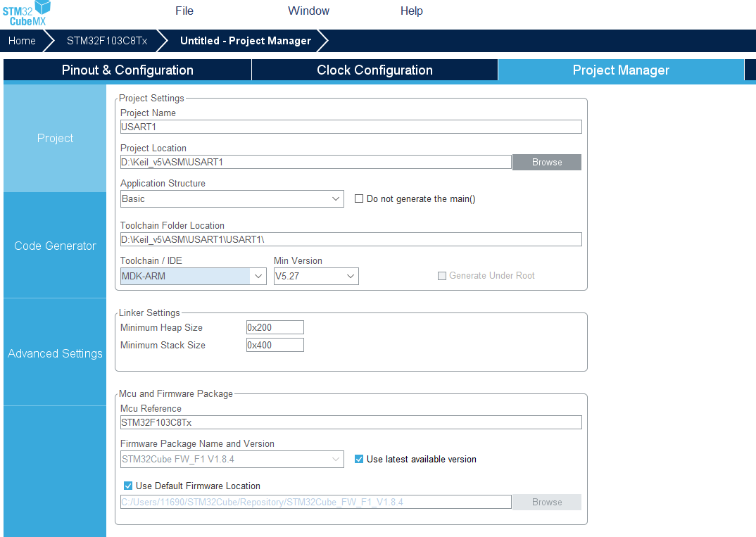
Task: Open the Min Version dropdown
Action: point(316,276)
